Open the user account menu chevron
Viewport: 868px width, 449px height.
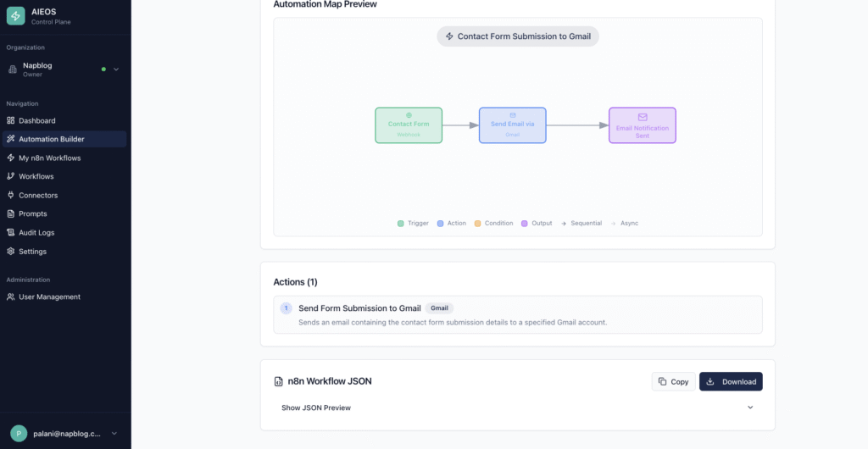pyautogui.click(x=114, y=434)
